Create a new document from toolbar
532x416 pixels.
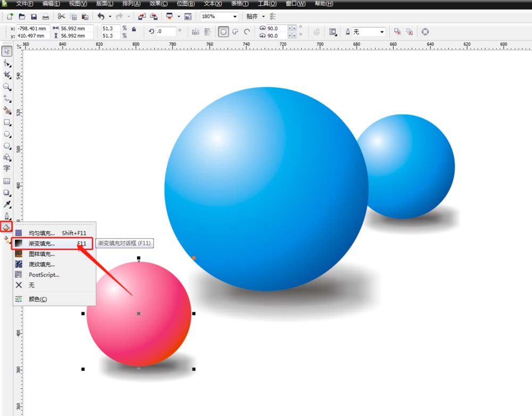click(x=10, y=16)
